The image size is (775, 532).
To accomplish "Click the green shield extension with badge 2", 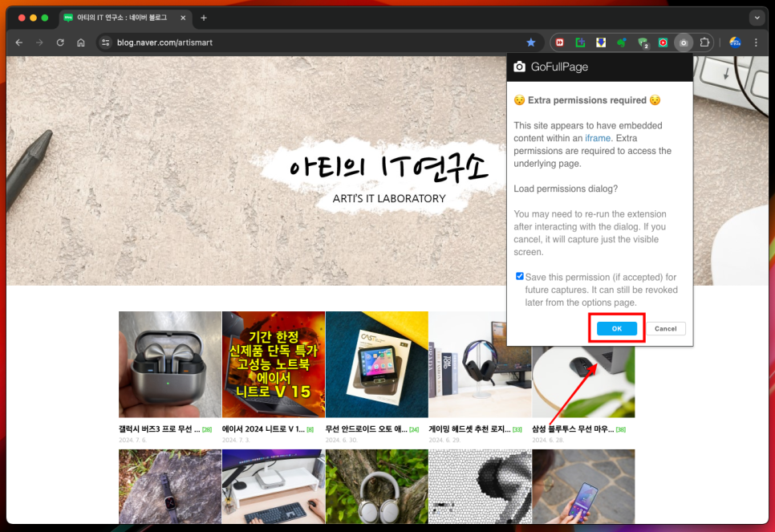I will pos(643,43).
